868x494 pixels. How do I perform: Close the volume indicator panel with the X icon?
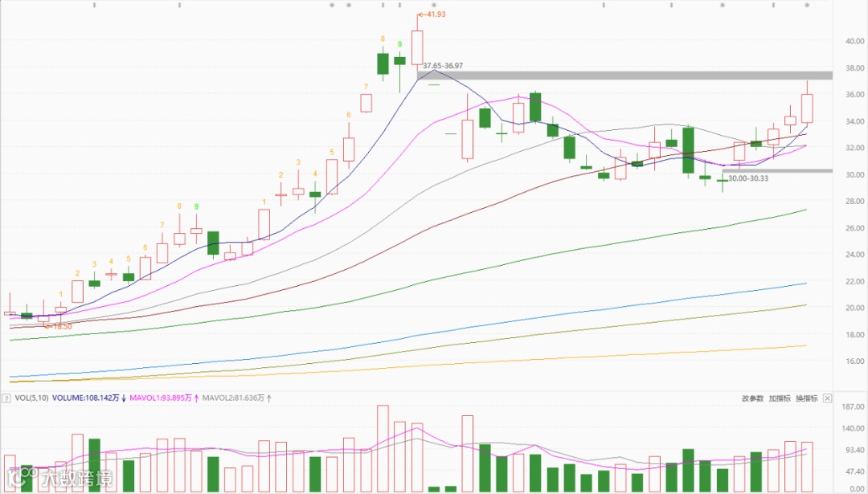tap(827, 398)
